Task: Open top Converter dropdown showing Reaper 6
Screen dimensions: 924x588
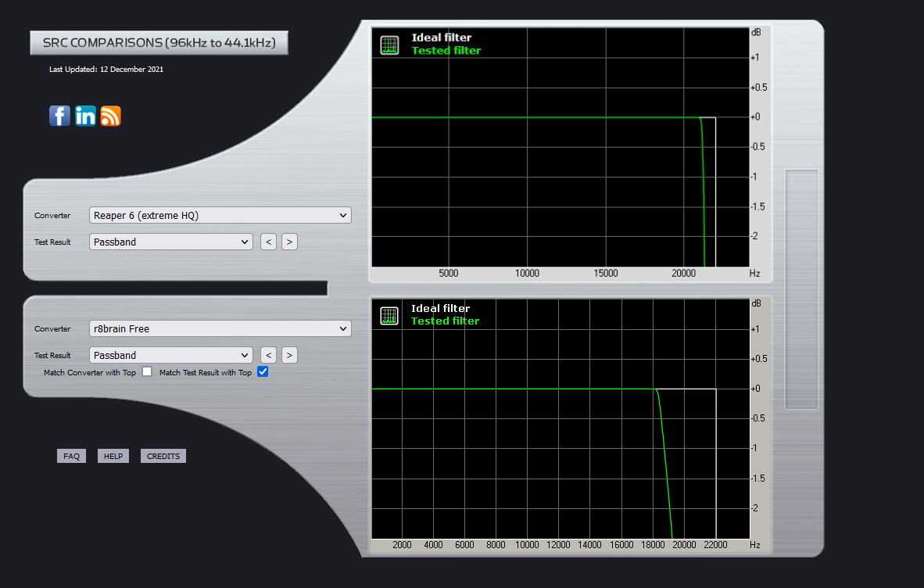Action: click(x=220, y=215)
